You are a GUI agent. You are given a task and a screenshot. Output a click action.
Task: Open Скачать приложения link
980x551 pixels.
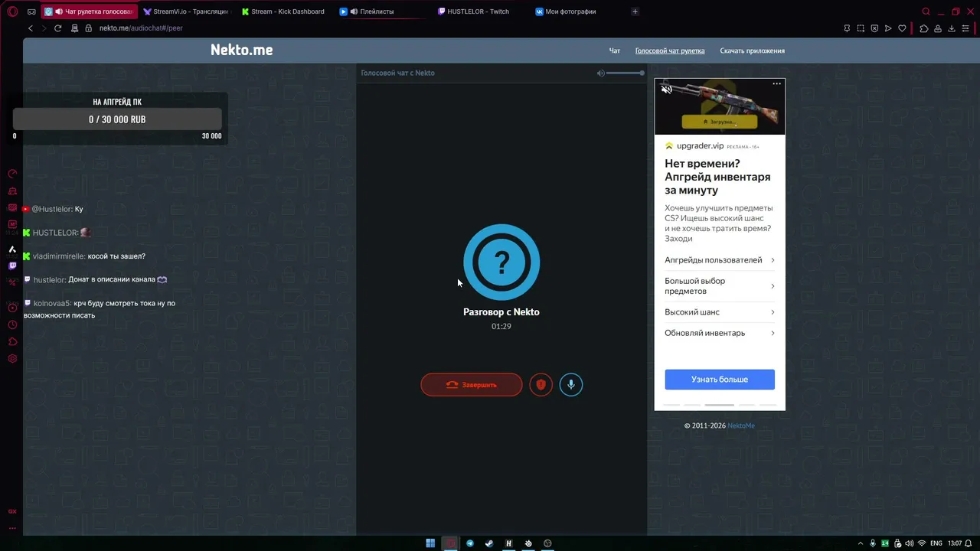tap(752, 51)
